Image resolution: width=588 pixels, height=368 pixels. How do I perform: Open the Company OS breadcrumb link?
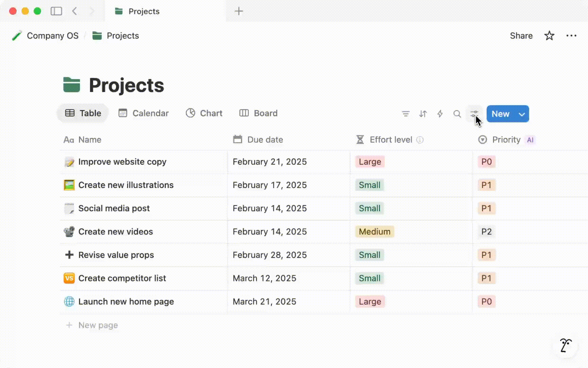pyautogui.click(x=52, y=36)
